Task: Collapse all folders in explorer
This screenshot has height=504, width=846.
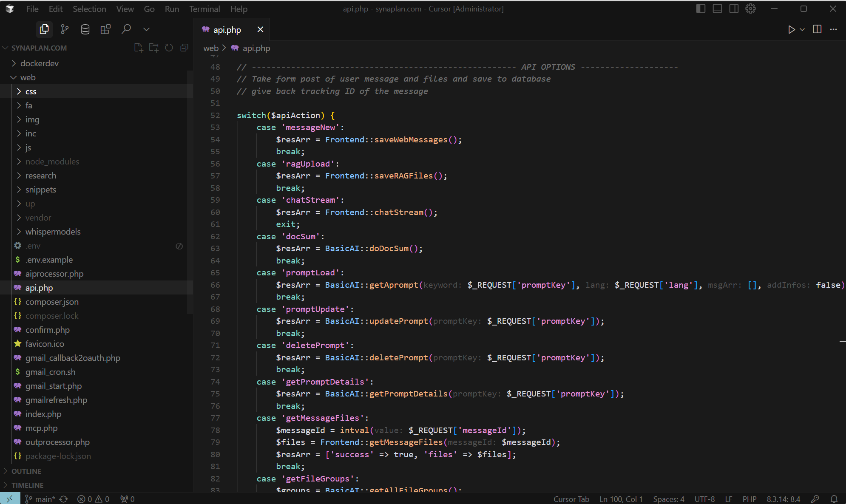Action: (184, 48)
